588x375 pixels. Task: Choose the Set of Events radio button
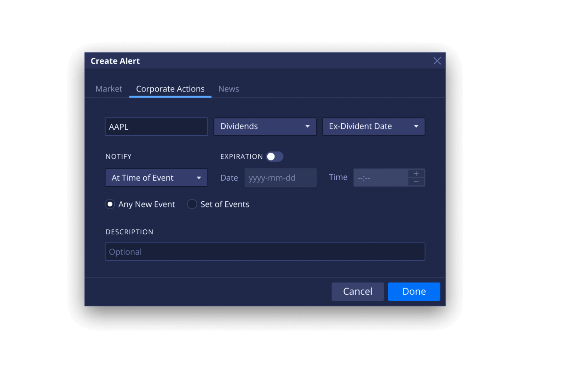click(x=192, y=204)
